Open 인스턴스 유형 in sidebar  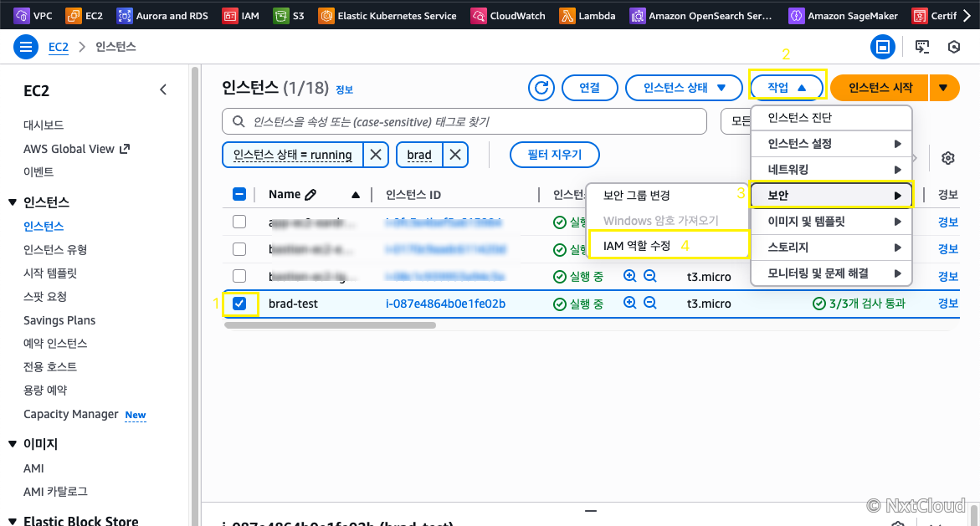(55, 250)
